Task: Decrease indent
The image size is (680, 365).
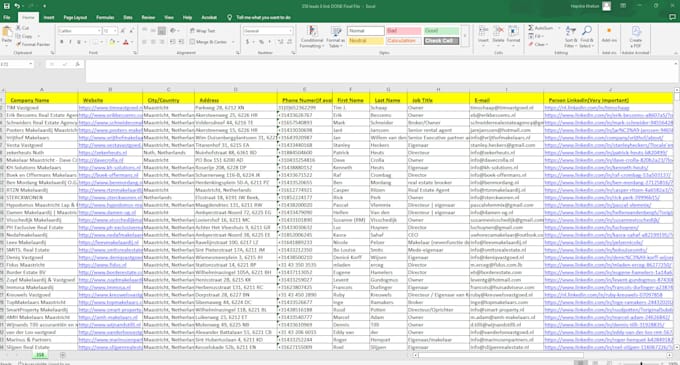Action: (x=172, y=42)
